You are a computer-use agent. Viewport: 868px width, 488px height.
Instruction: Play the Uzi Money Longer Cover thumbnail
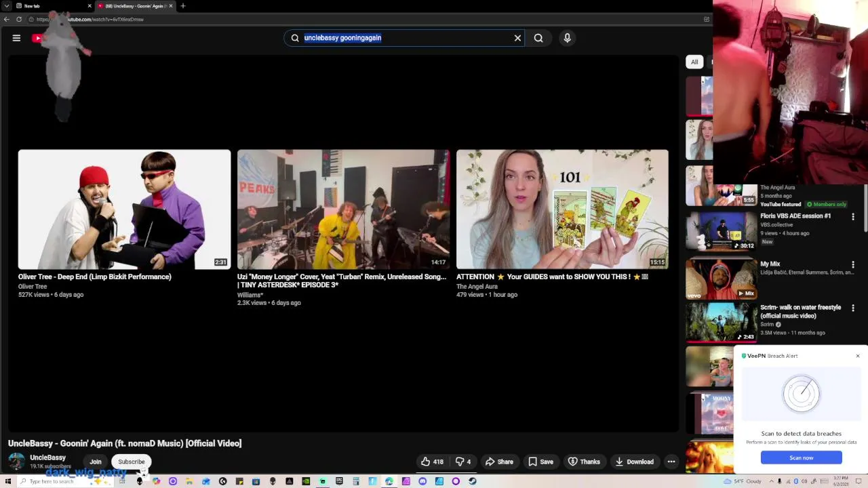343,209
